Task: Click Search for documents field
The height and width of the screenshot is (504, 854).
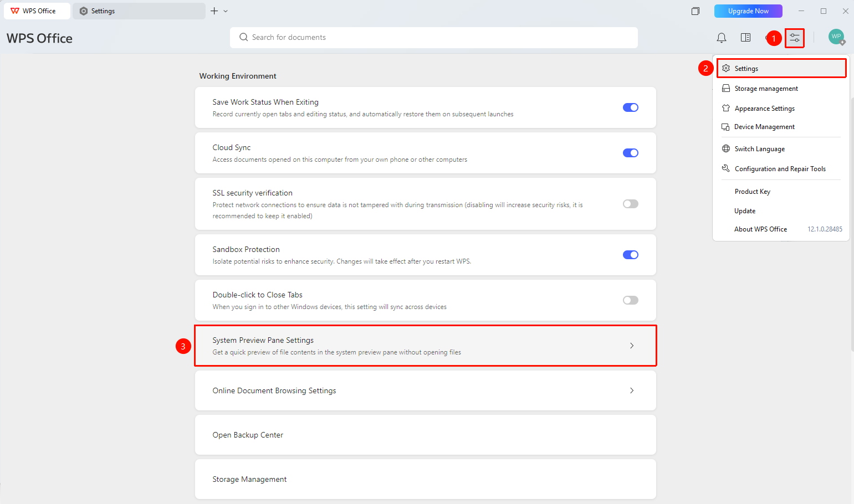Action: tap(434, 38)
